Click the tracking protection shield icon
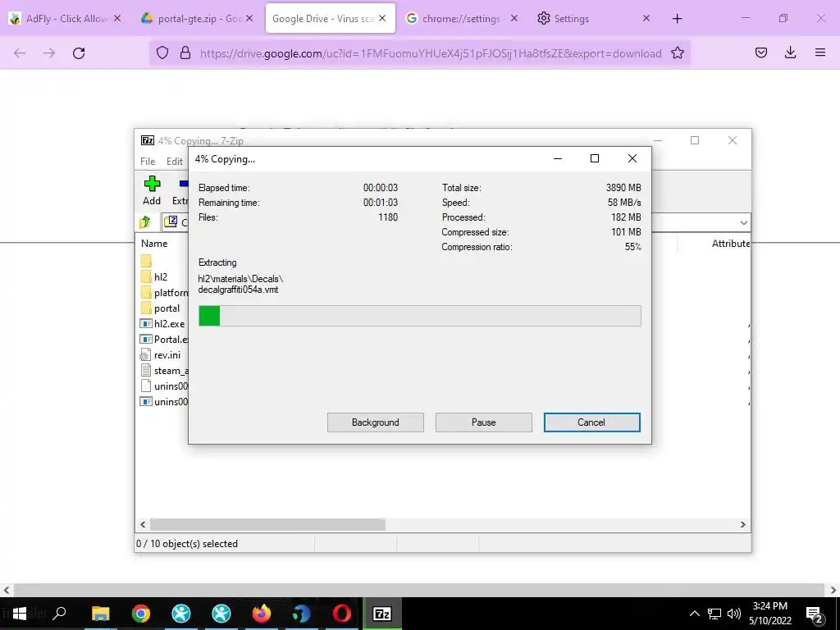This screenshot has width=840, height=630. (x=162, y=53)
